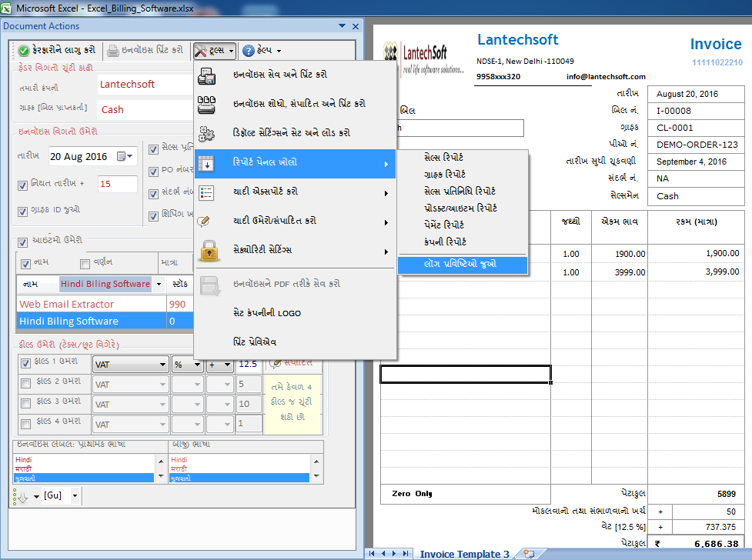
Task: Toggle the item name column checkbox
Action: pyautogui.click(x=26, y=264)
